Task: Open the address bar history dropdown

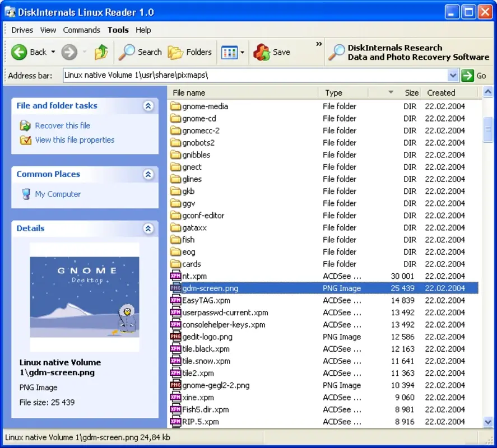Action: pyautogui.click(x=453, y=75)
